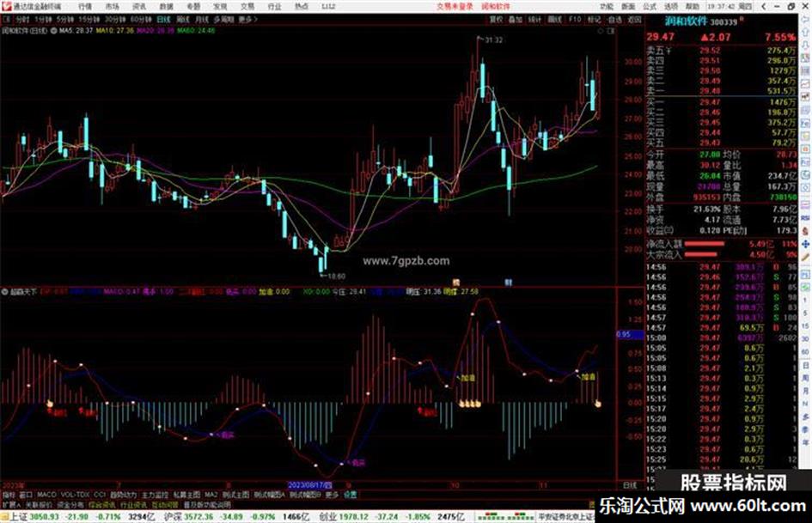Switch to 30分钟 period

click(x=115, y=19)
